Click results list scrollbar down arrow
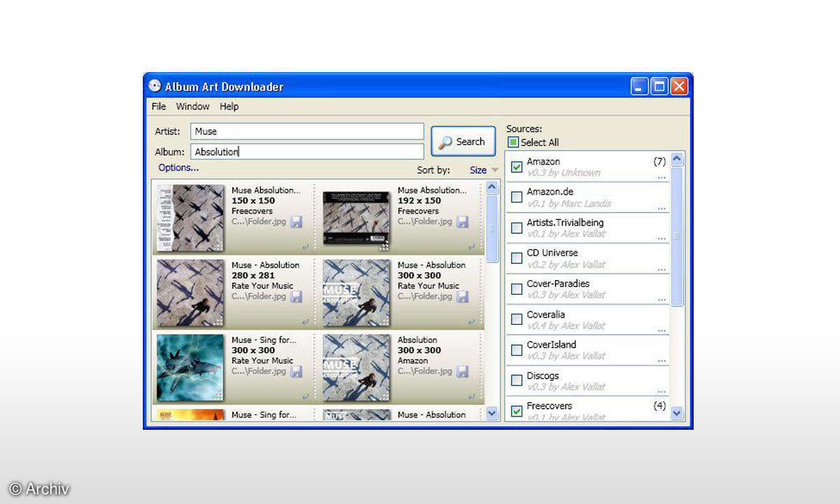The height and width of the screenshot is (504, 840). [491, 413]
